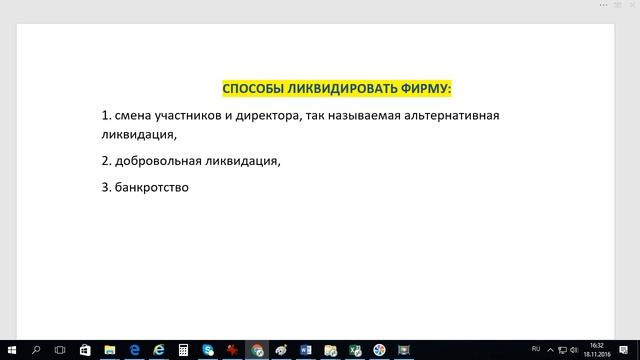The width and height of the screenshot is (640, 360).
Task: Click the RU language indicator
Action: (x=536, y=349)
